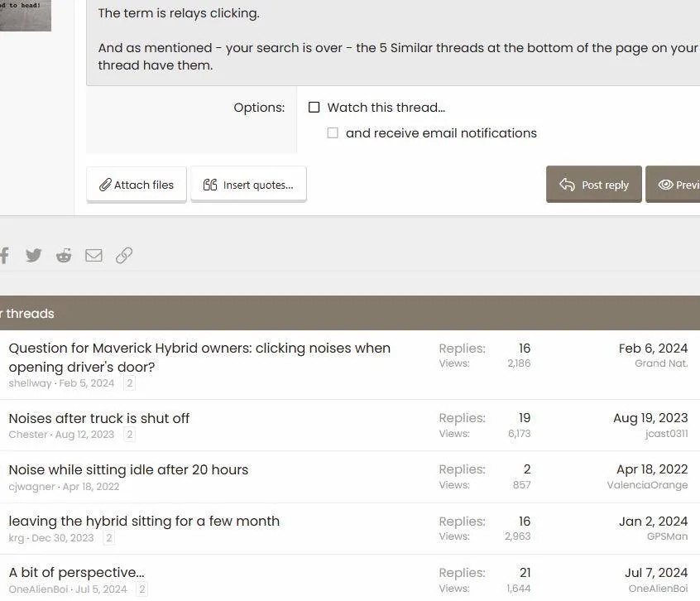Click the user avatar thumbnail
The width and height of the screenshot is (700, 601).
26,15
